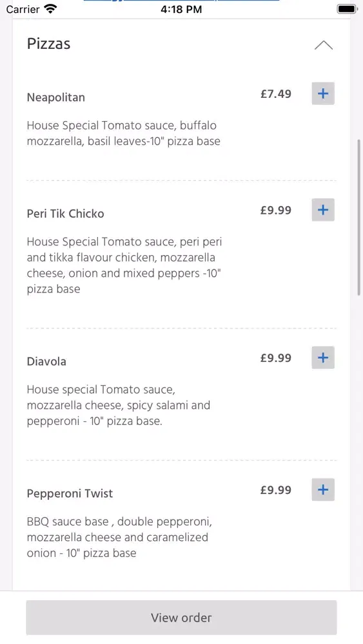Viewport: 363px width, 644px height.
Task: Tap the battery status icon
Action: 346,8
